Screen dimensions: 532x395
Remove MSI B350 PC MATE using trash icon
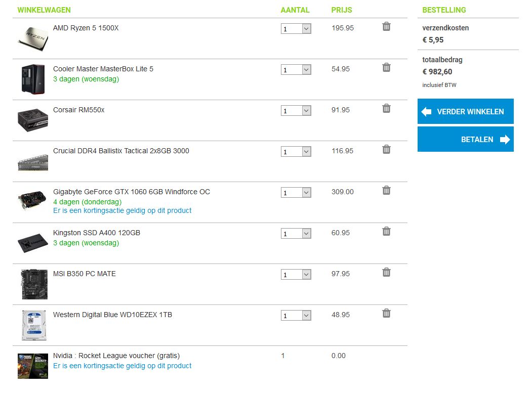pyautogui.click(x=386, y=272)
